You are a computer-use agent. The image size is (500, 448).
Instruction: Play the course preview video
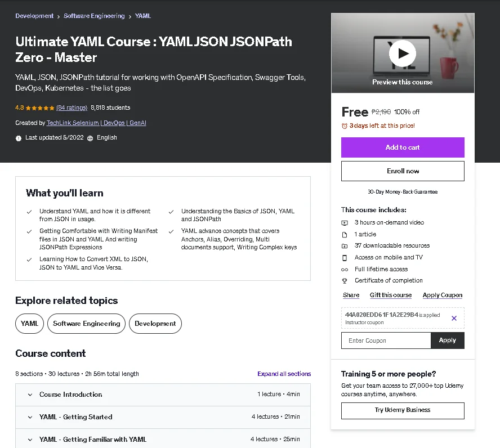403,53
